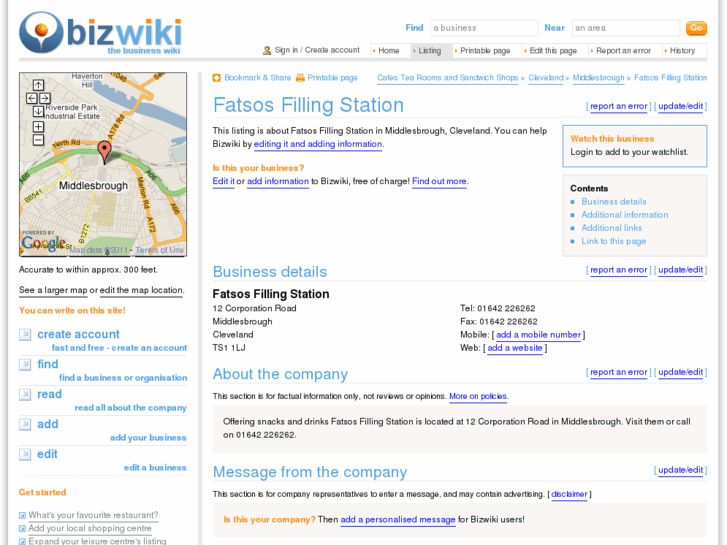The height and width of the screenshot is (545, 727).
Task: Click arrow icon next to create account
Action: click(x=25, y=334)
